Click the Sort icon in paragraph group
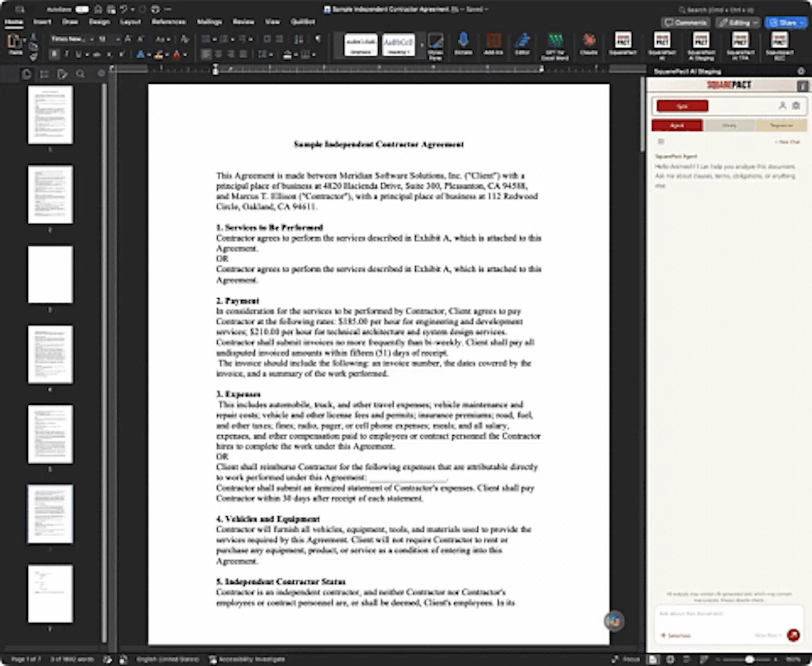Viewport: 812px width, 666px height. pos(299,39)
